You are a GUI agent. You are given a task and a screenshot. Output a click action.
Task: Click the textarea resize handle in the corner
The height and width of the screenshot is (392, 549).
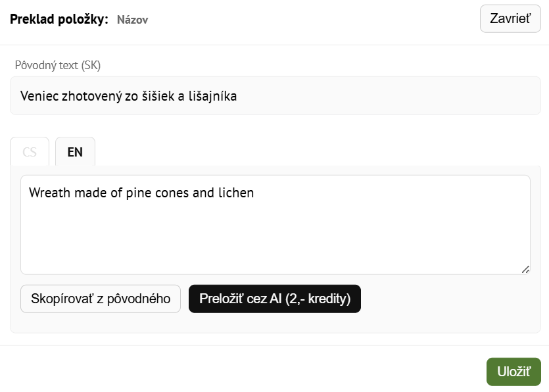coord(525,269)
